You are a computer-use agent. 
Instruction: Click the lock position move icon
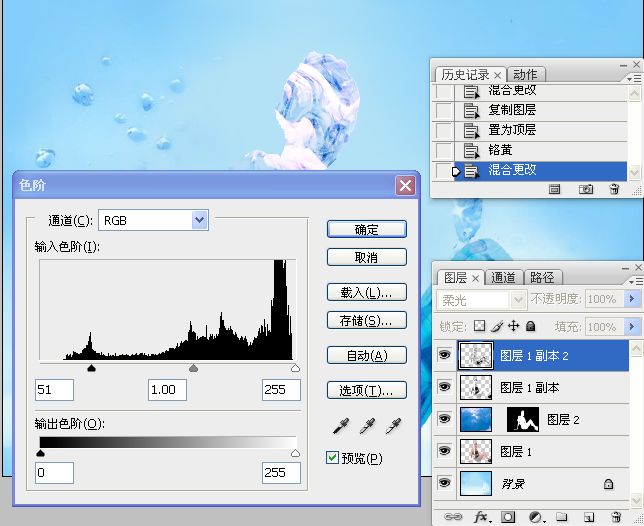(x=513, y=326)
